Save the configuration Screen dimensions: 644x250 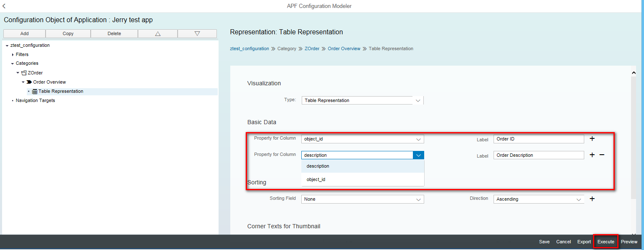tap(544, 242)
